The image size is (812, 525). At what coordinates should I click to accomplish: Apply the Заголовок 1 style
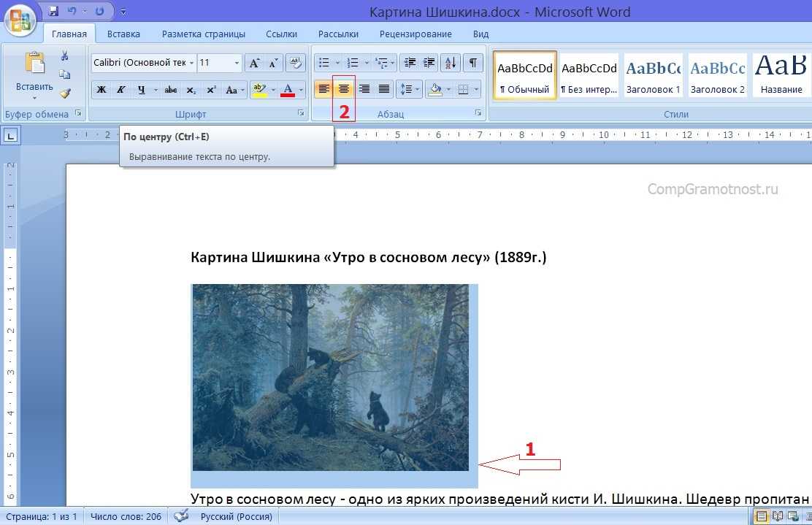tap(653, 76)
